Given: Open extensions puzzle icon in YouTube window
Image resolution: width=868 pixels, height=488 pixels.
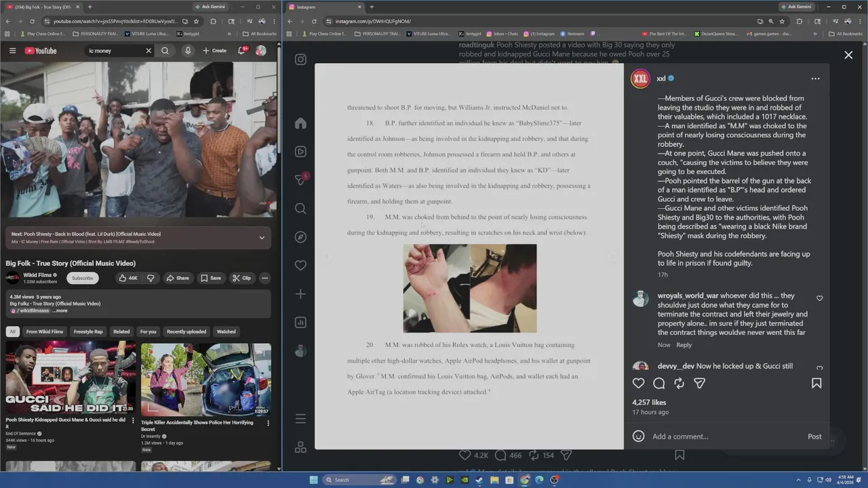Looking at the screenshot, I should coord(213,21).
